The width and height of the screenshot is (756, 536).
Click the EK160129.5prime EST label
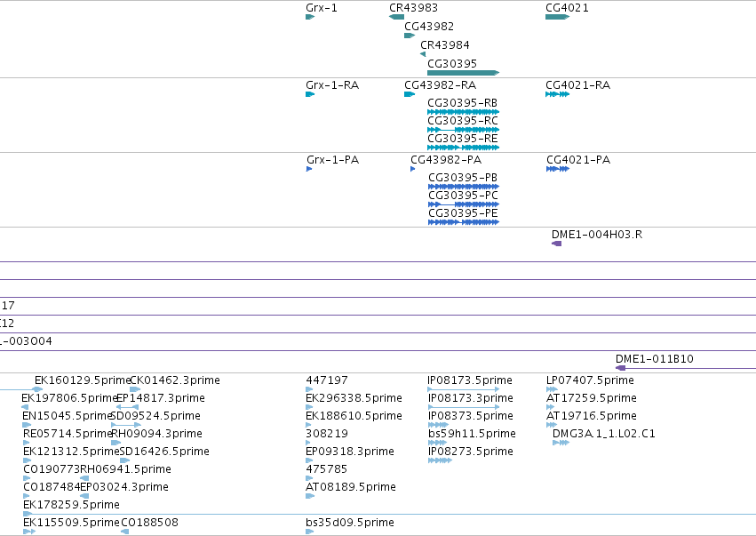tap(83, 380)
